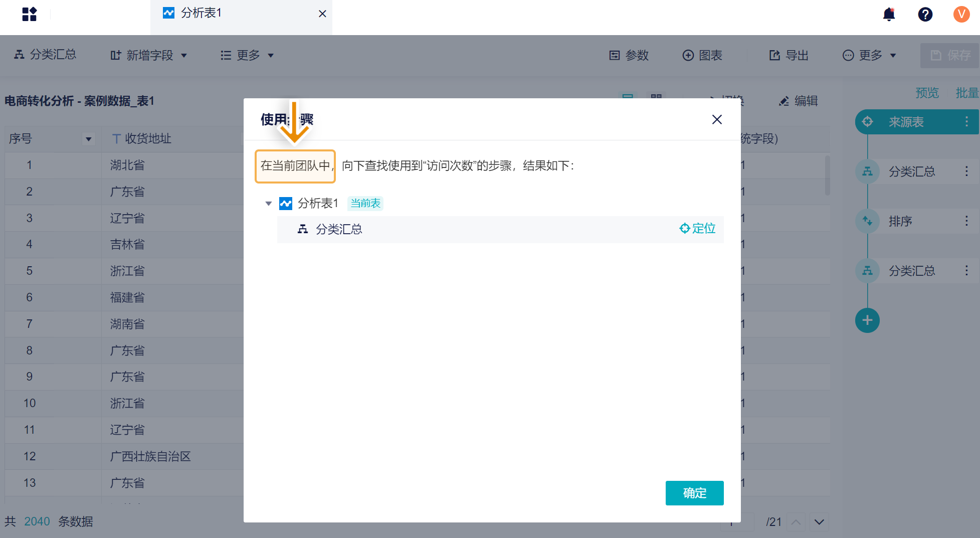Viewport: 980px width, 538px height.
Task: Open the 参数 settings
Action: pos(629,55)
